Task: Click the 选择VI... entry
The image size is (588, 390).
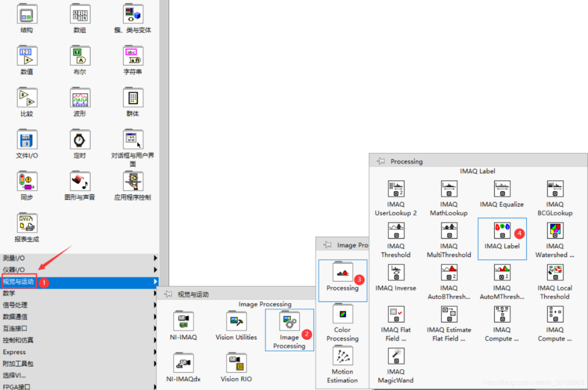Action: [79, 375]
